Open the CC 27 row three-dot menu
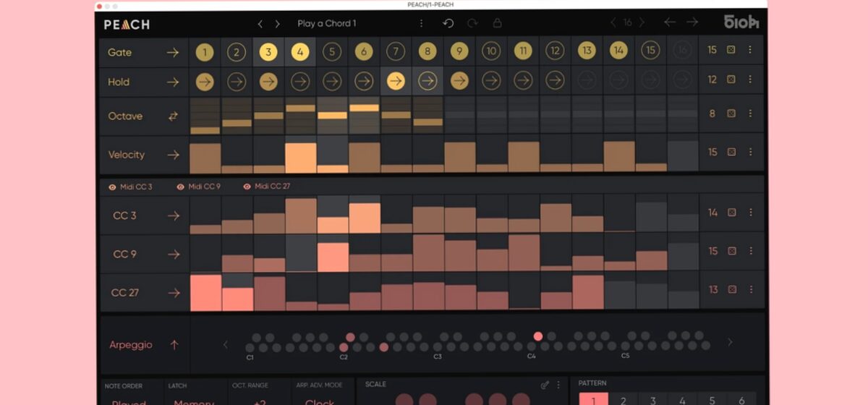868x405 pixels. click(x=750, y=289)
